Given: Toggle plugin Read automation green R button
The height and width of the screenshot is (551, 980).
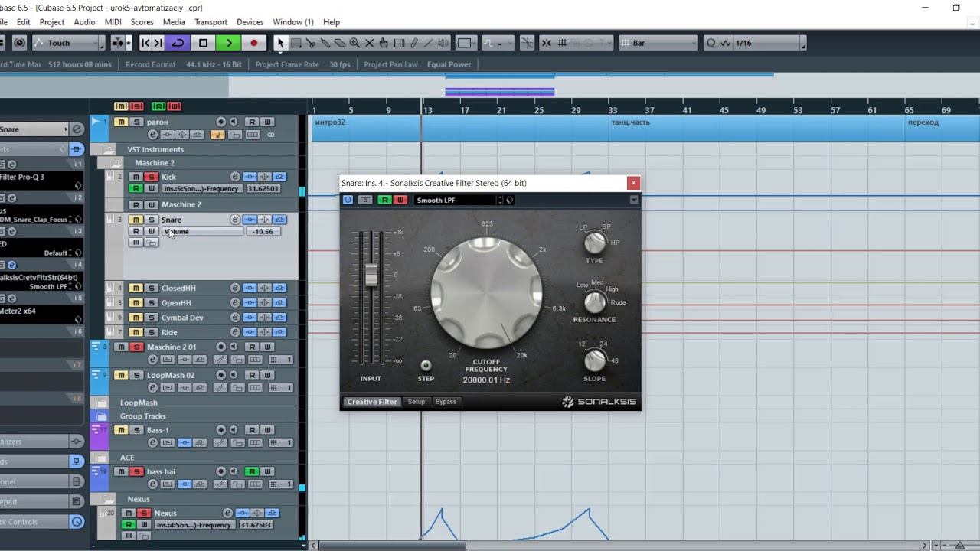Looking at the screenshot, I should tap(384, 200).
